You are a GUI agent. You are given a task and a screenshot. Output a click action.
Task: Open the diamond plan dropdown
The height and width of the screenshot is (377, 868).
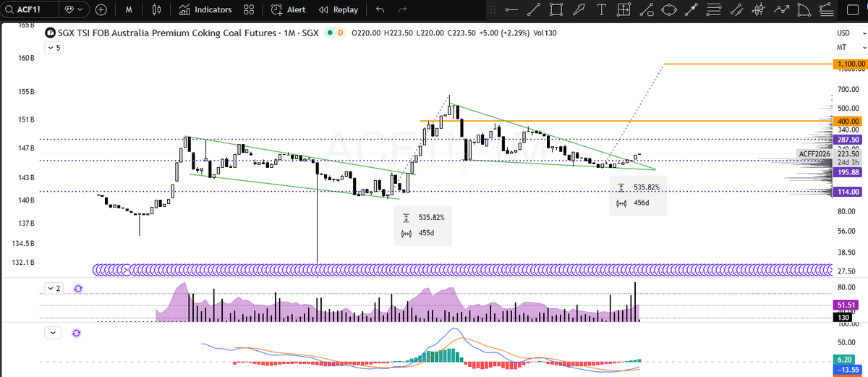[73, 10]
